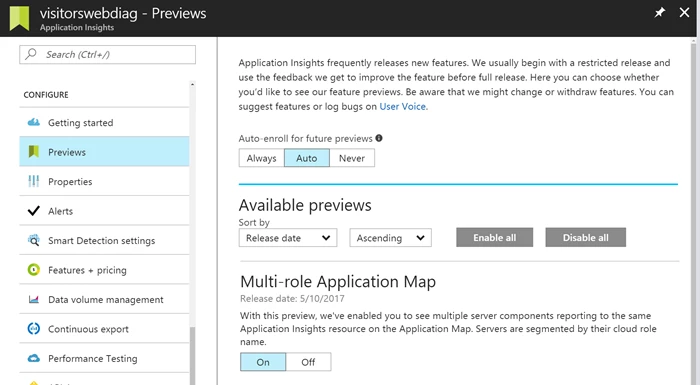Go to the Alerts menu item

click(104, 211)
